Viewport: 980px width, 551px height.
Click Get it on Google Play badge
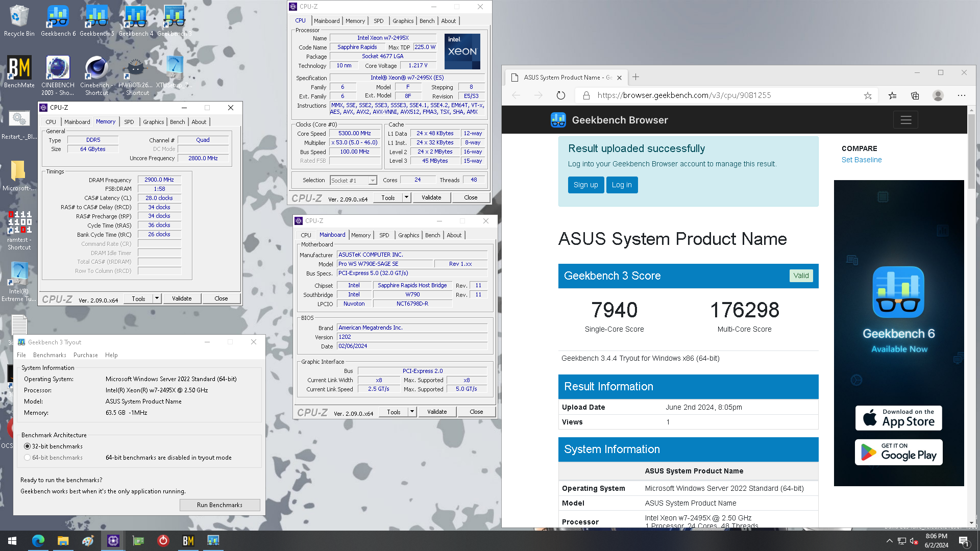point(899,453)
